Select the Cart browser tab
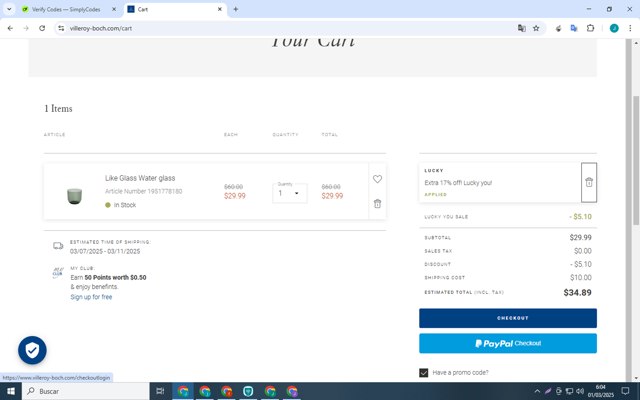The image size is (640, 400). (x=176, y=9)
